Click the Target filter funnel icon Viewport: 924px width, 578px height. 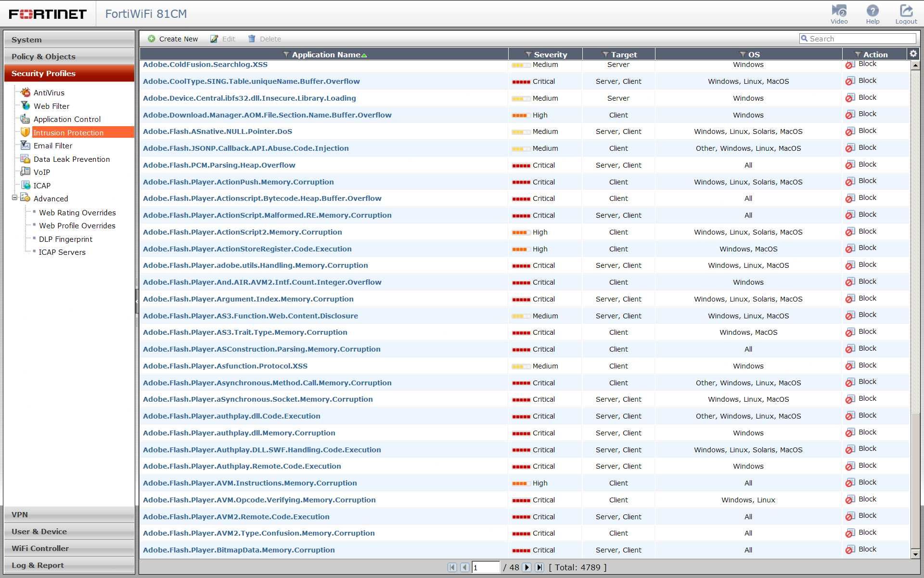605,54
